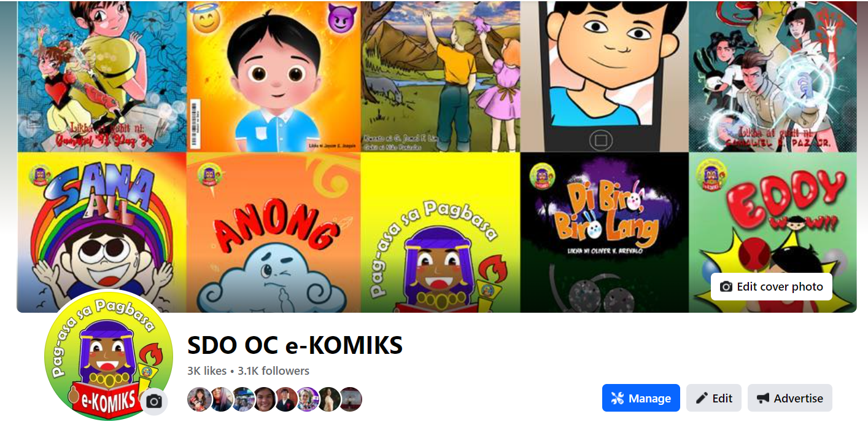
Task: Open the fourth follower avatar
Action: (x=264, y=399)
